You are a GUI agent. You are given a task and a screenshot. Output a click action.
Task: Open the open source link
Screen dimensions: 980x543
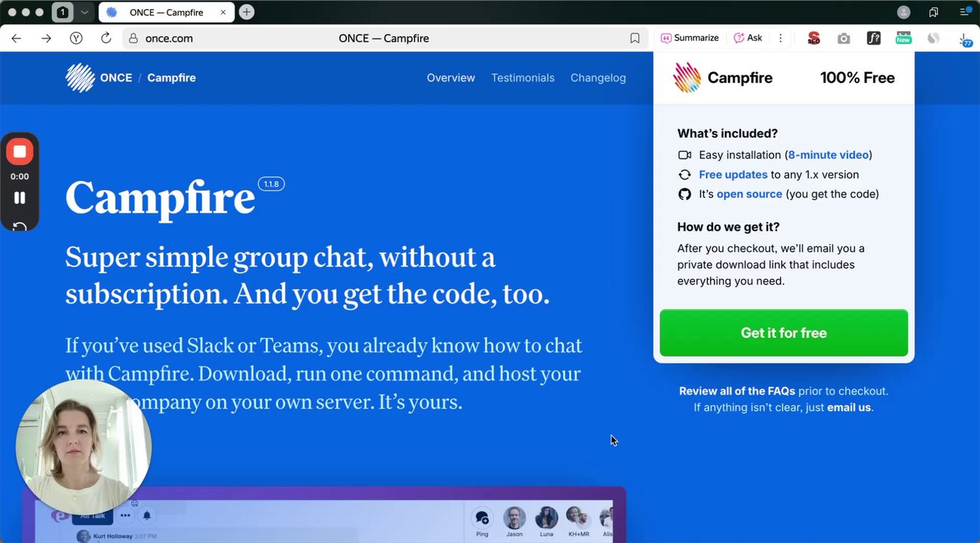[x=749, y=194]
